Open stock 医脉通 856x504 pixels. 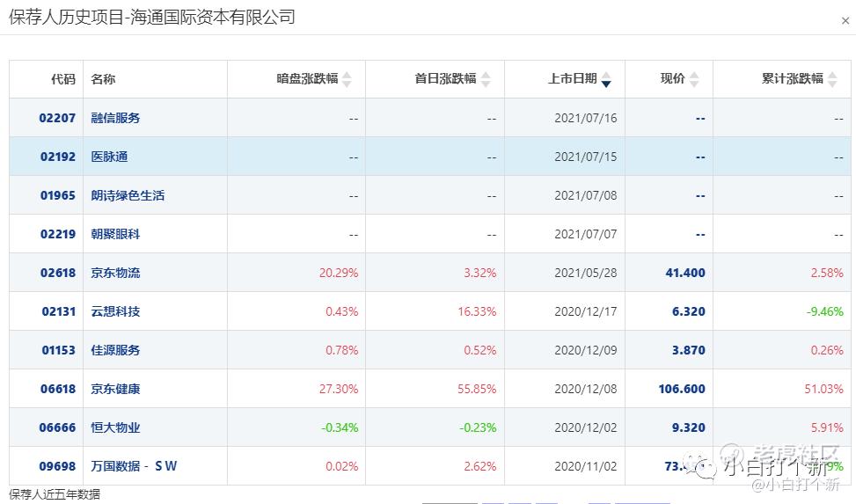109,157
